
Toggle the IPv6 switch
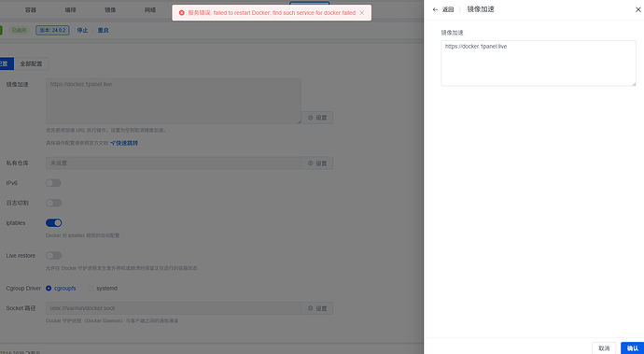53,183
